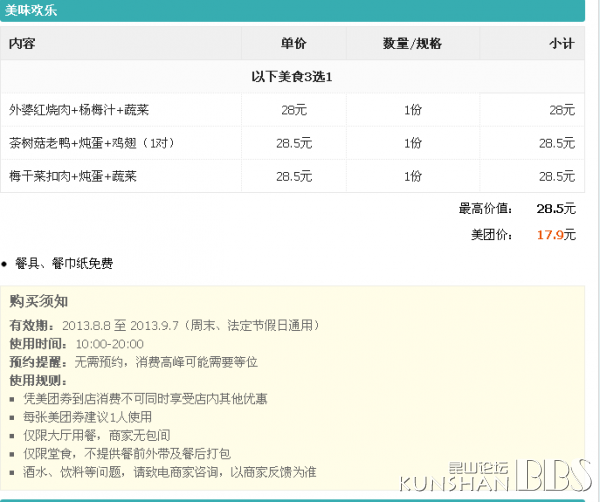Click unit price 28元 in 外婆红烧肉 row
Viewport: 600px width, 502px height.
(294, 110)
